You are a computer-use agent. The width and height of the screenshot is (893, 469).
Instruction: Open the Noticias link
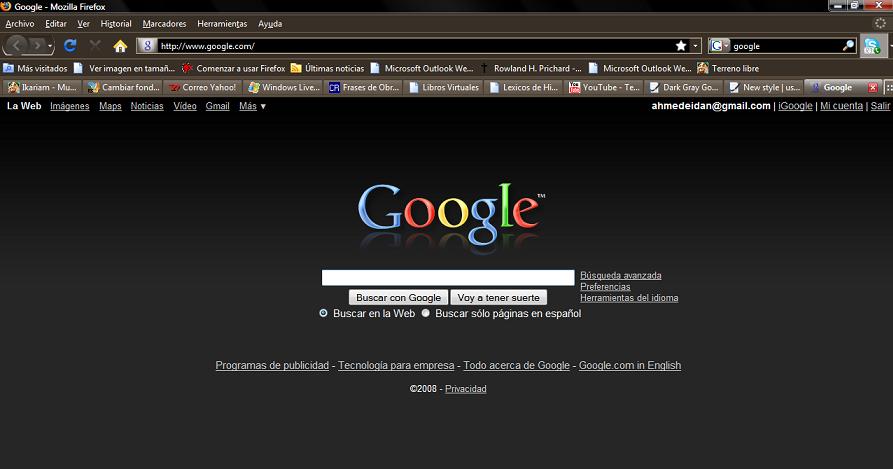(147, 106)
